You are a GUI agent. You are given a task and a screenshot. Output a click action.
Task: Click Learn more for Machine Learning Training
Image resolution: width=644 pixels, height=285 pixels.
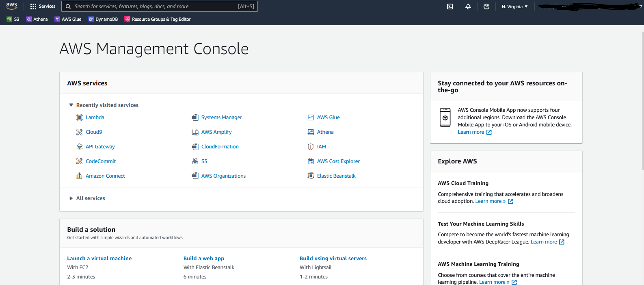pos(494,282)
